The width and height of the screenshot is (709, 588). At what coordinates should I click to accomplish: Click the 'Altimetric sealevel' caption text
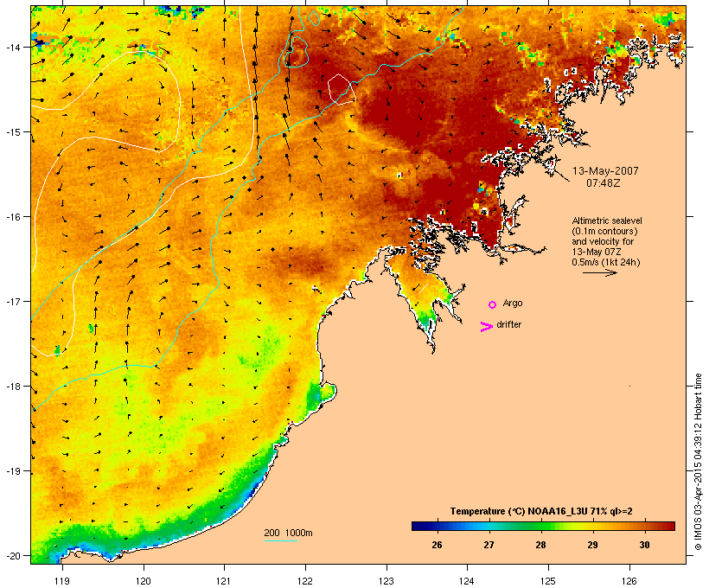click(x=607, y=220)
